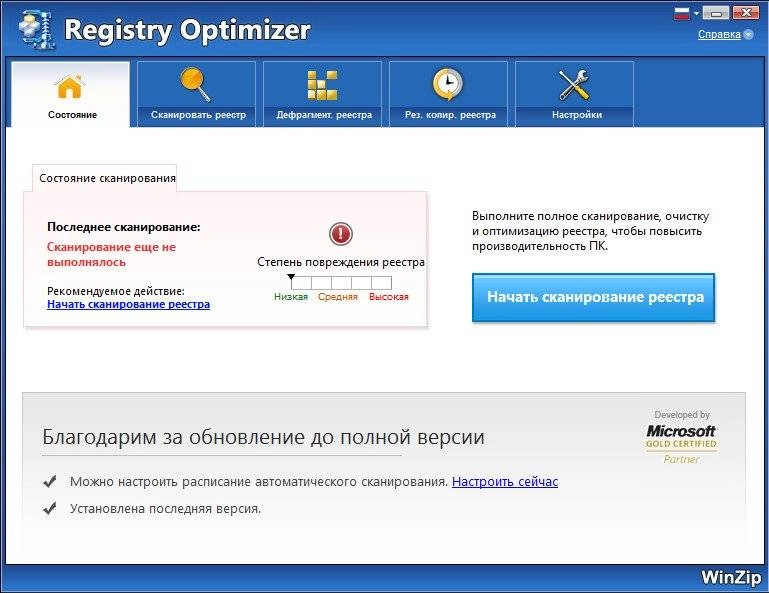
Task: Click the Последнее сканирование heading
Action: [x=124, y=227]
